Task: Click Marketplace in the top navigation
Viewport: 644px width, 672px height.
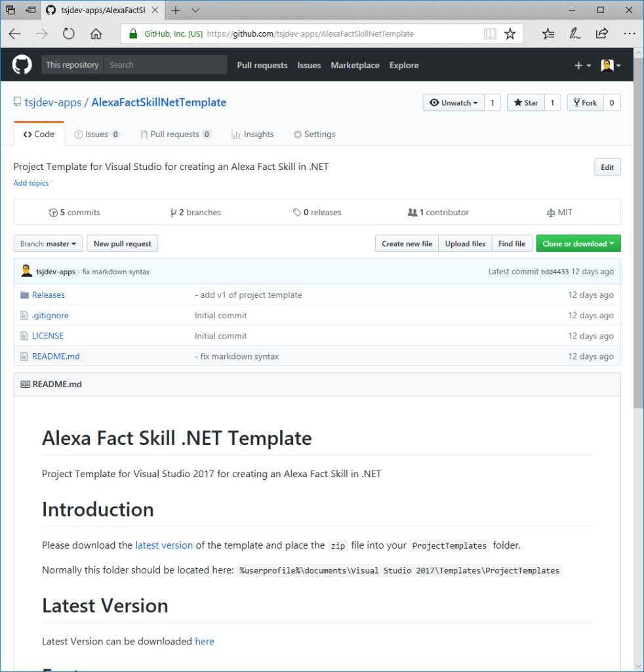Action: [355, 66]
